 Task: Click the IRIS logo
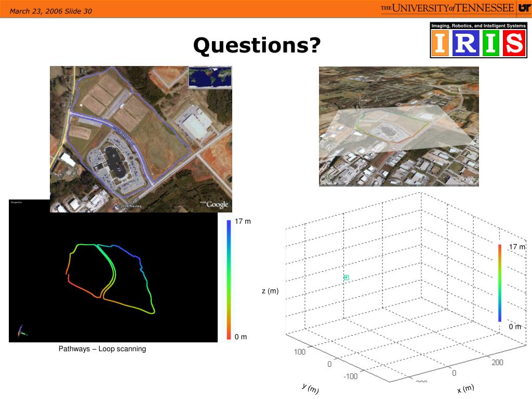(478, 40)
